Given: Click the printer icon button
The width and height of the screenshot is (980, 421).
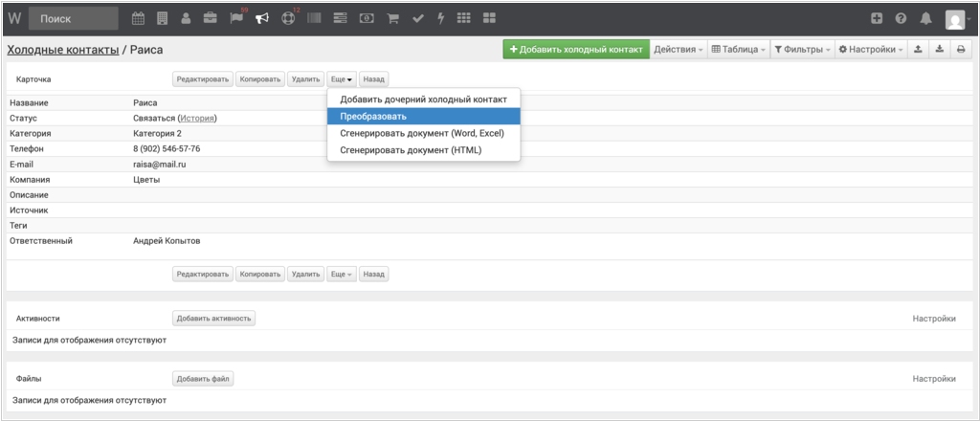Looking at the screenshot, I should tap(961, 49).
